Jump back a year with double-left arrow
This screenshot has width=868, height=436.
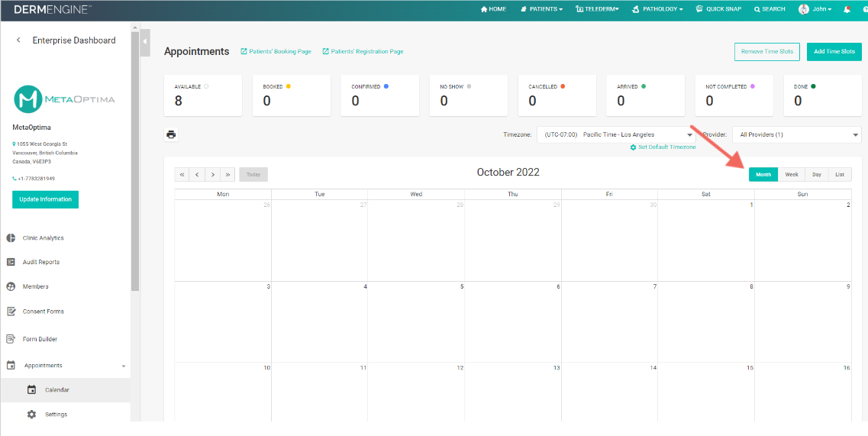pyautogui.click(x=182, y=175)
